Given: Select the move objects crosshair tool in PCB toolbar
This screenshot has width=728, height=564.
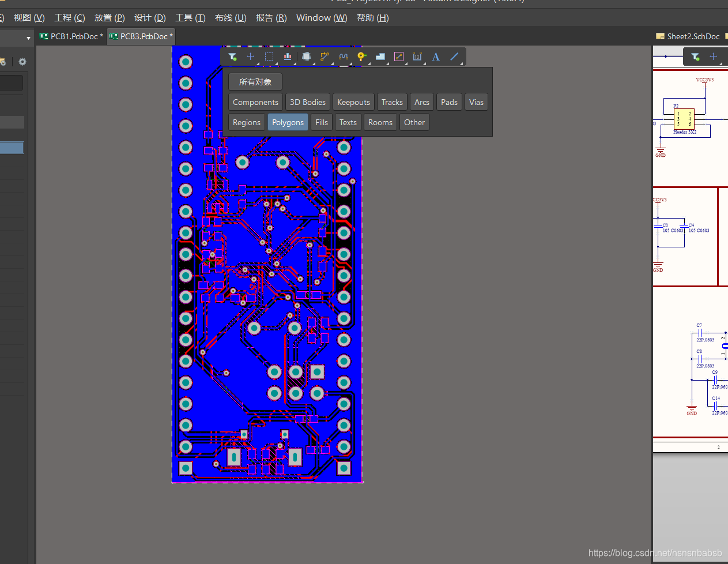Looking at the screenshot, I should pyautogui.click(x=250, y=57).
